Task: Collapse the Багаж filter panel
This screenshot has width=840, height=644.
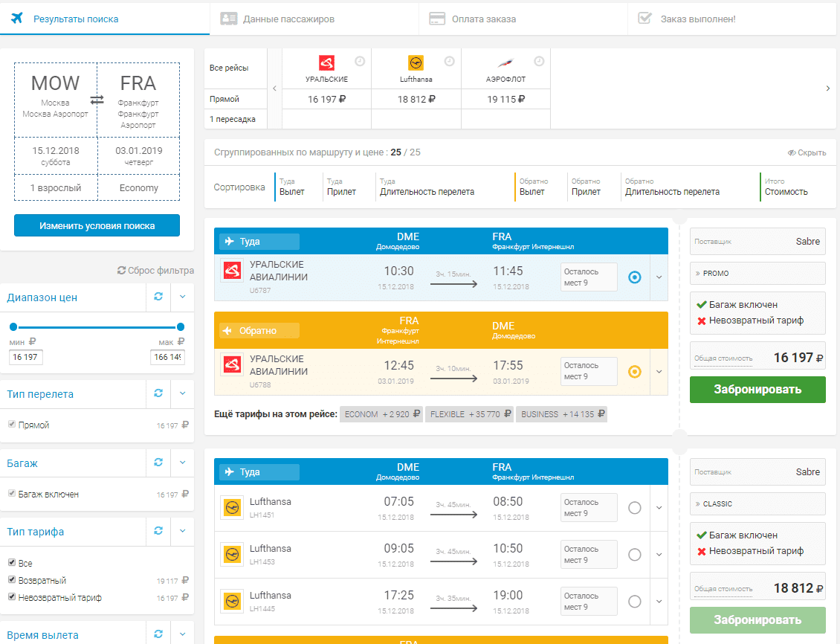Action: 183,462
